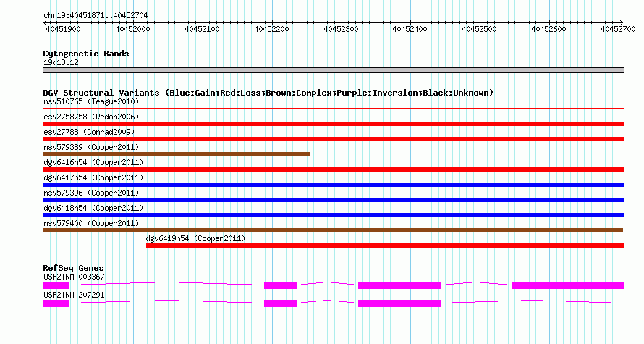Select the blue nsv579396 gain bar

point(333,200)
